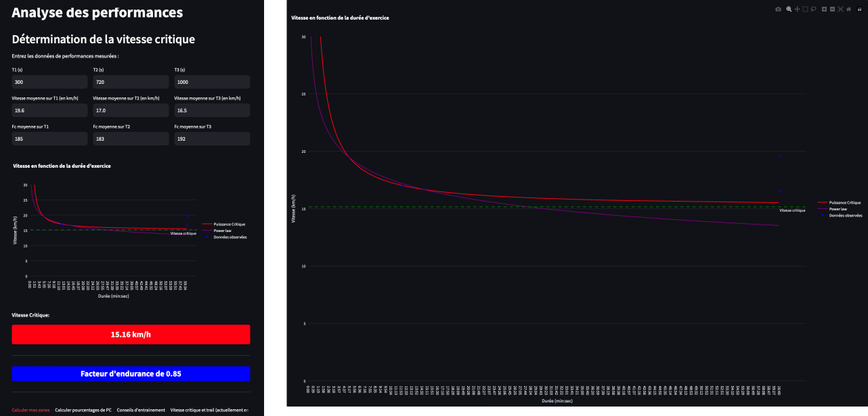The width and height of the screenshot is (868, 416).
Task: Exit fullscreen using the top-right corner icon
Action: coord(859,9)
